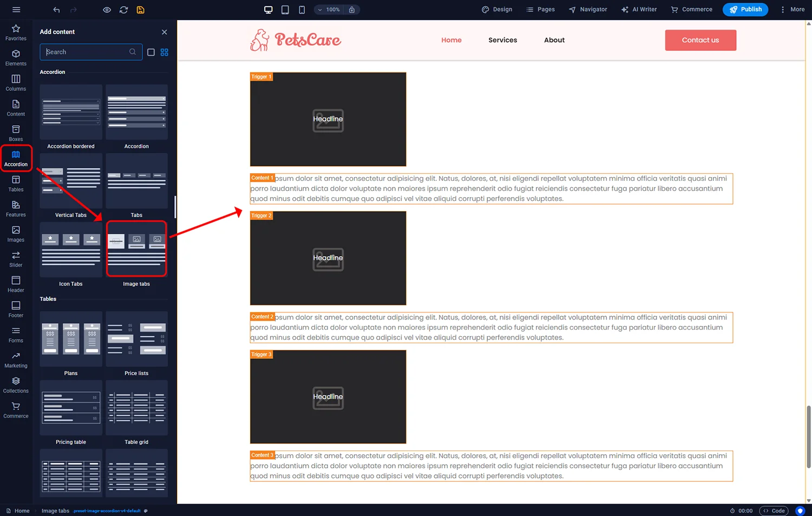Expand the 100% zoom dropdown
The image size is (812, 516).
pos(329,10)
